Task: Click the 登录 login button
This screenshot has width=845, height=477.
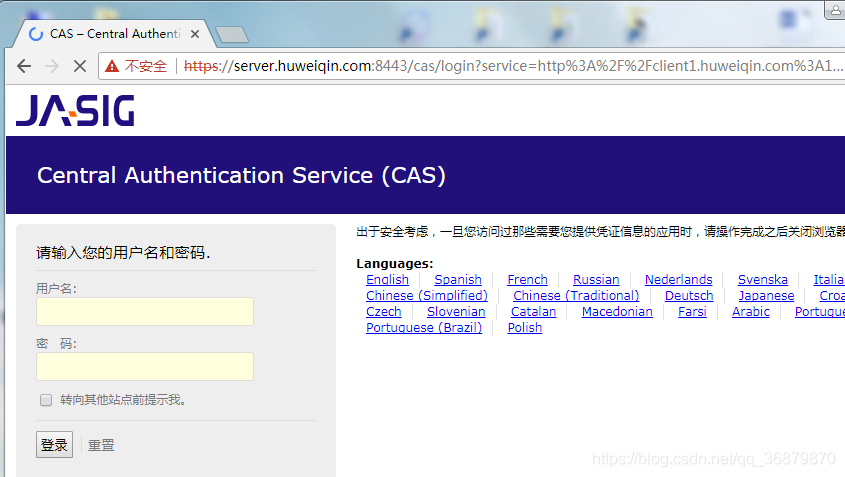Action: point(54,445)
